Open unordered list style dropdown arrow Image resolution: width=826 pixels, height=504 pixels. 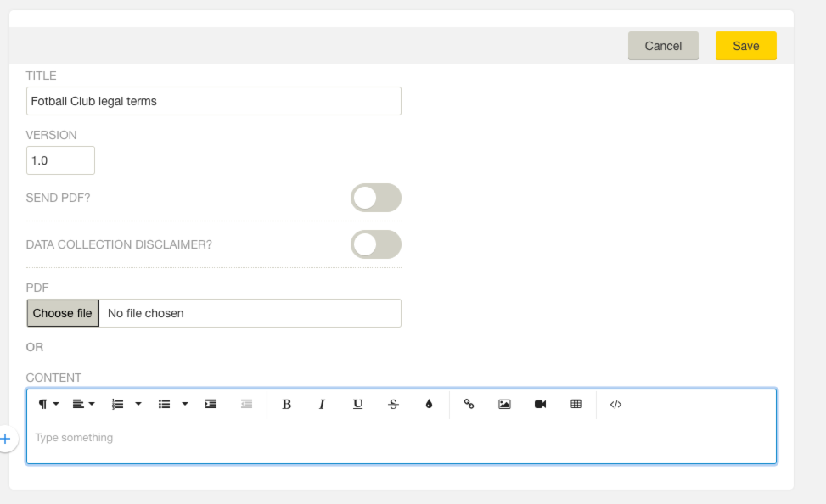point(185,404)
